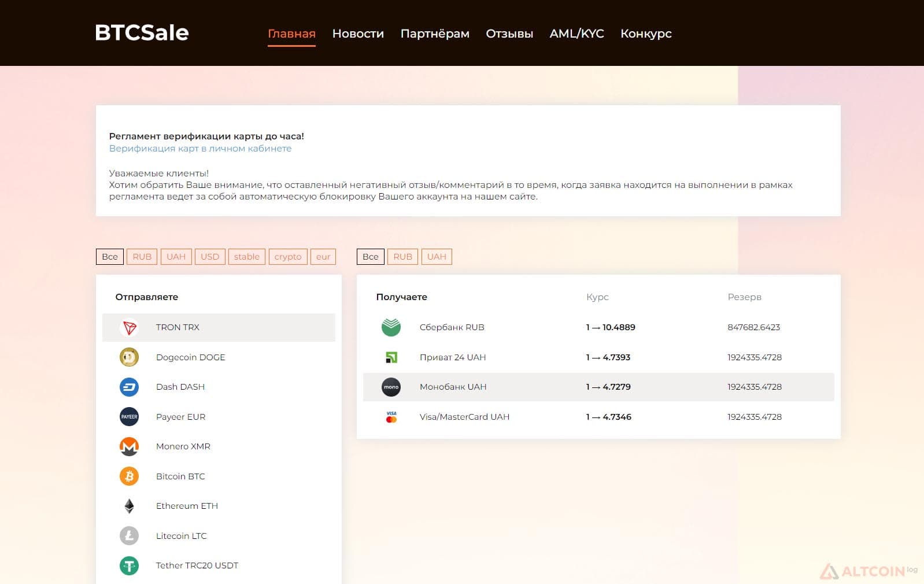Select the Payeer EUR text label
Viewport: 924px width, 584px height.
pyautogui.click(x=181, y=417)
